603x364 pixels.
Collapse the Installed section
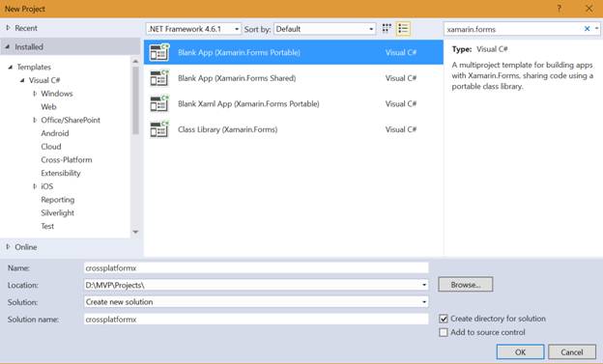coord(8,47)
